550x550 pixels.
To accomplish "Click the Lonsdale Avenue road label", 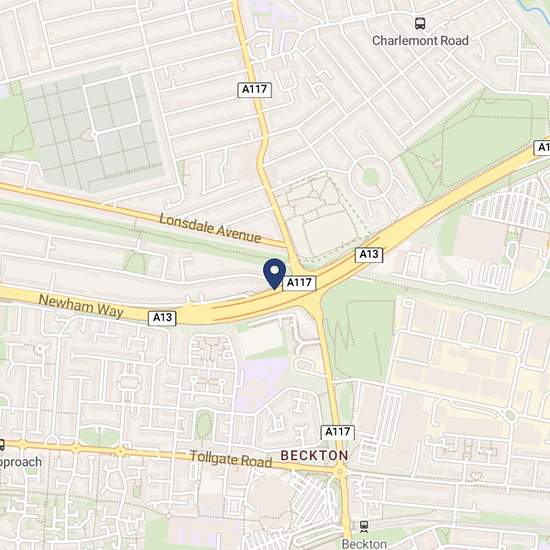I will 210,228.
